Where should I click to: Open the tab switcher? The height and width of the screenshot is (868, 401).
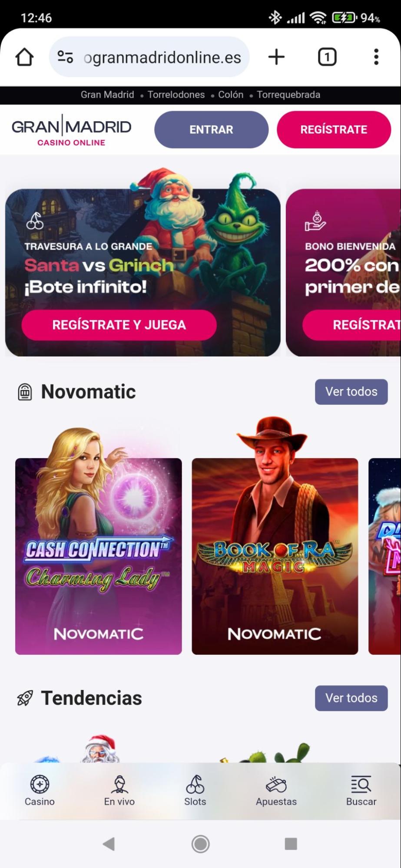click(327, 57)
